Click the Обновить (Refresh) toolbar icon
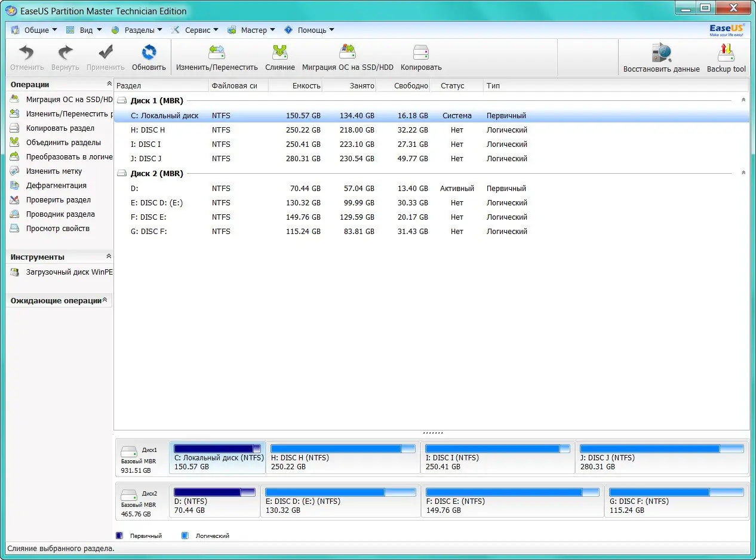The height and width of the screenshot is (560, 756). point(148,57)
